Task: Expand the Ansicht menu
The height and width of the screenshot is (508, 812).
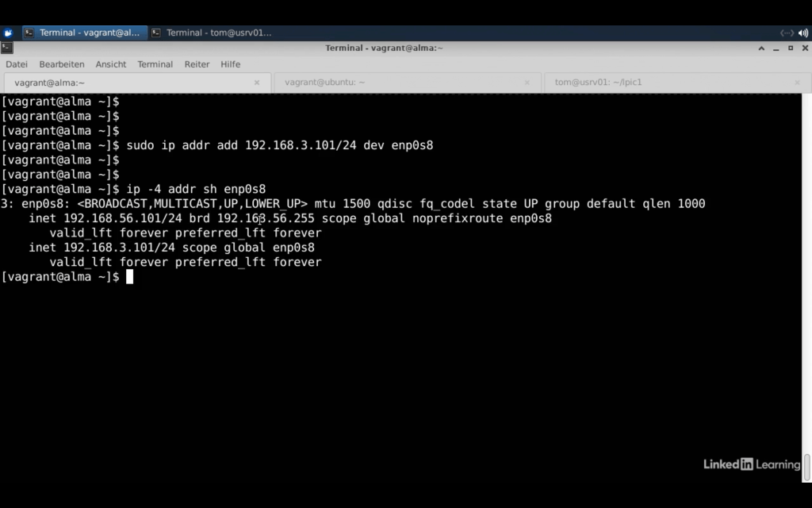Action: [x=111, y=64]
